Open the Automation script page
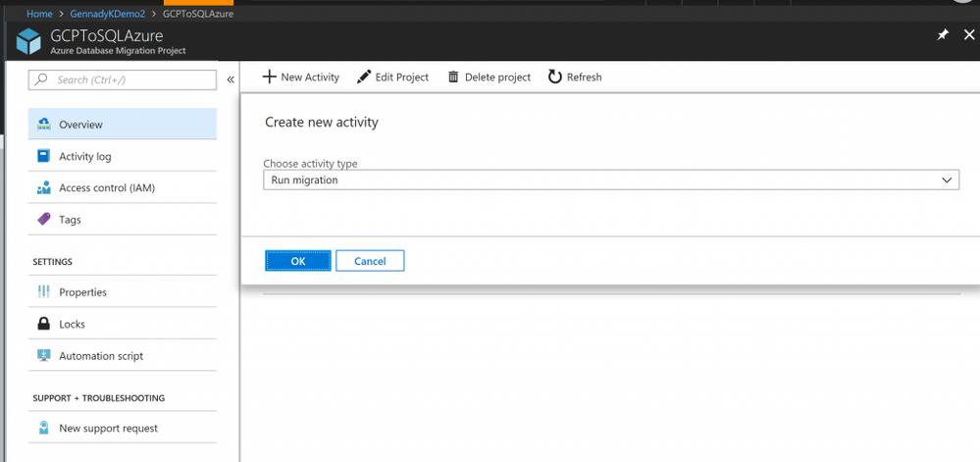 coord(123,356)
